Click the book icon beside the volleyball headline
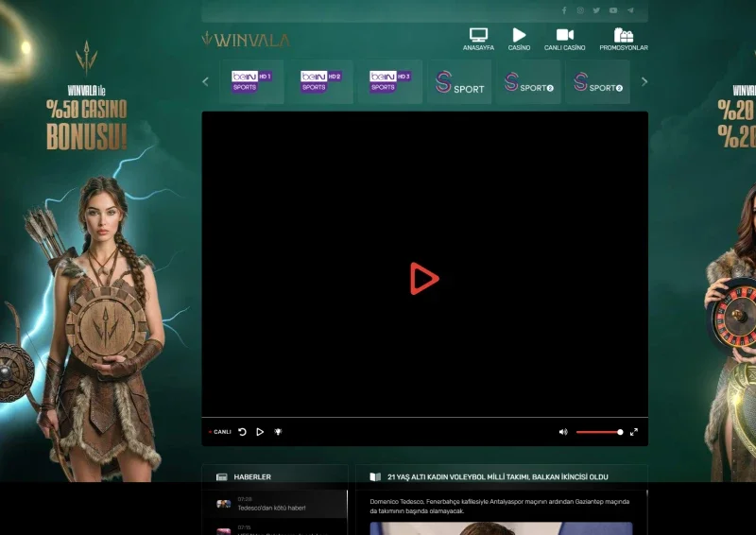Viewport: 756px width, 535px height. tap(375, 477)
